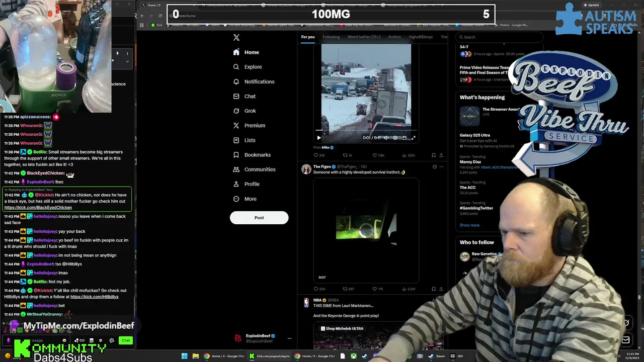Unmute the snowy highway video
Screen dimensions: 644x362
[x=386, y=138]
